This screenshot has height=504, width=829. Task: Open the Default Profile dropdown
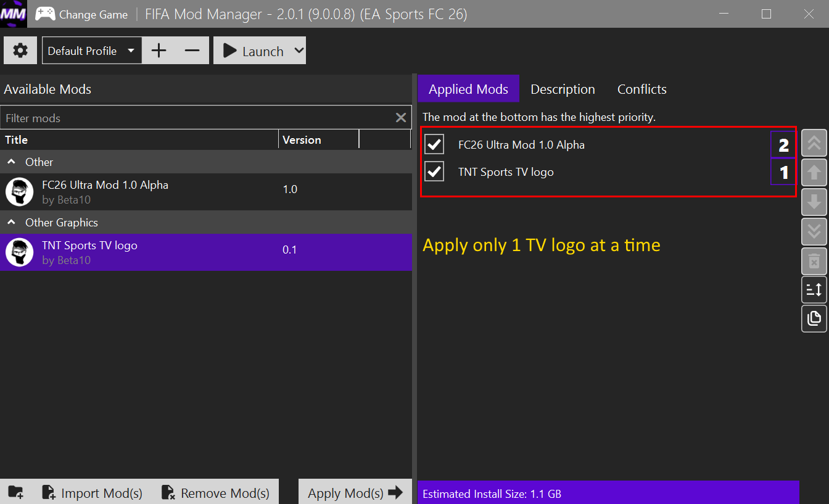tap(92, 51)
